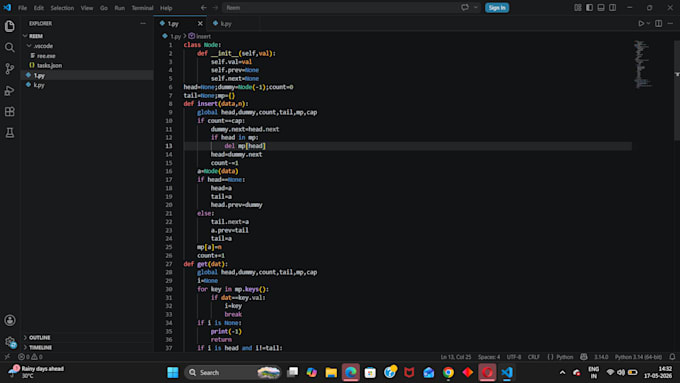Go forward with the navigation arrow
The height and width of the screenshot is (383, 680).
(215, 7)
